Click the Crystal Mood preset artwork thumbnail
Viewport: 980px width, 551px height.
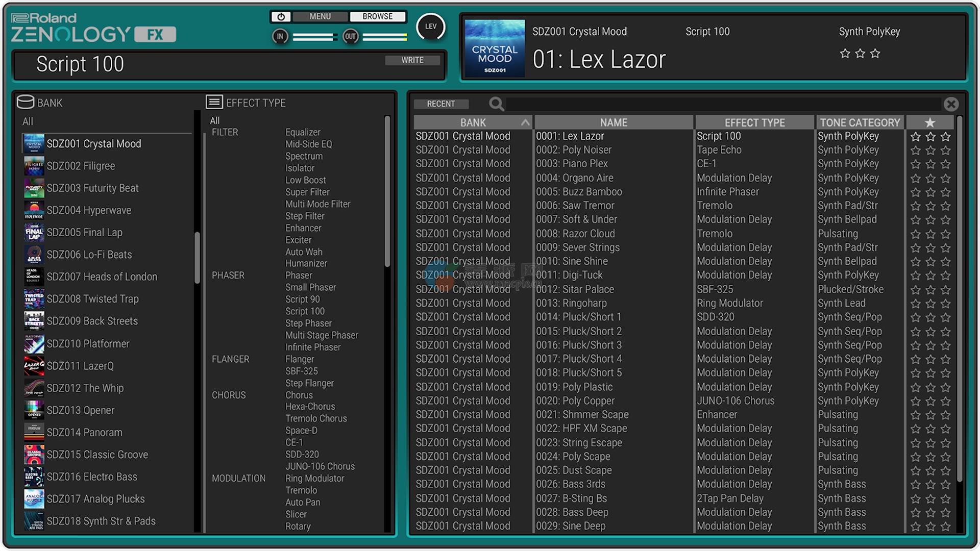495,48
